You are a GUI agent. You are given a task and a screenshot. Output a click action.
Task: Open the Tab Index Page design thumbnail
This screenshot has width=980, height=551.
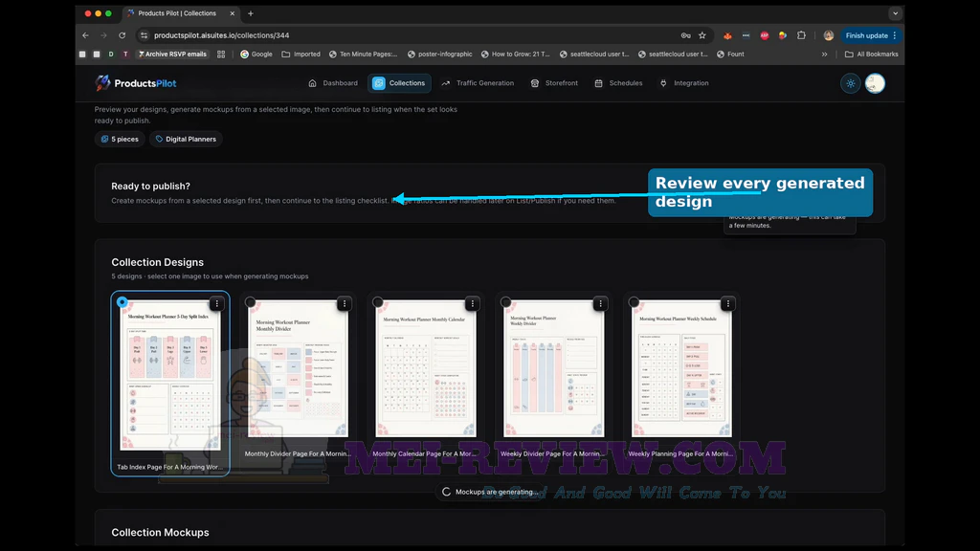click(170, 376)
